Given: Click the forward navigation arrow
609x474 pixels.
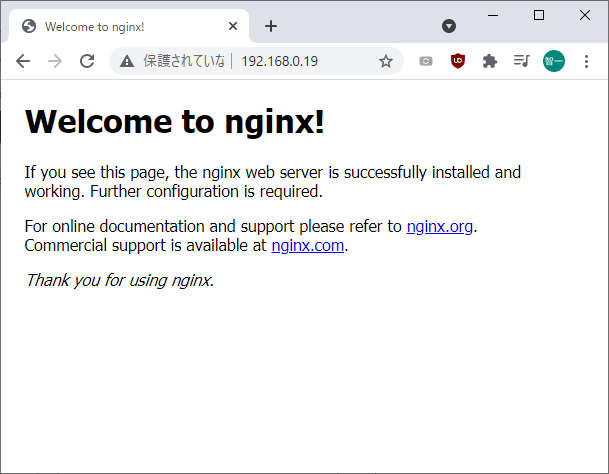Looking at the screenshot, I should coord(55,61).
